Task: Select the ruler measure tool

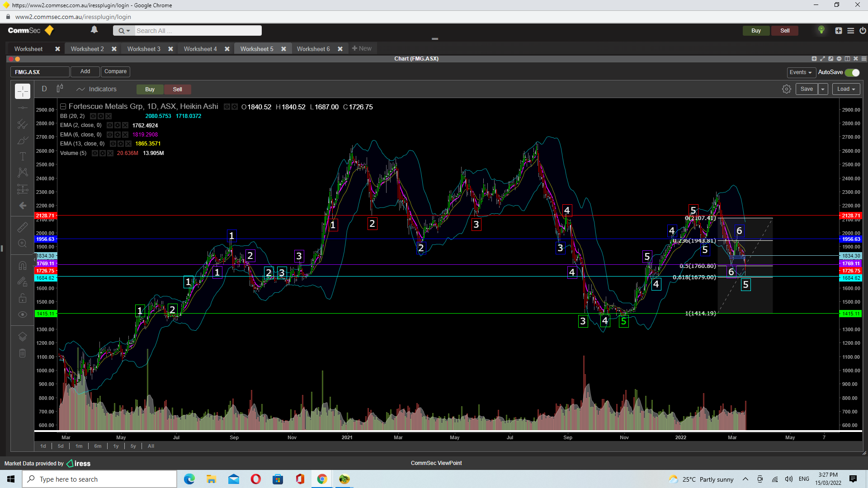Action: [23, 227]
